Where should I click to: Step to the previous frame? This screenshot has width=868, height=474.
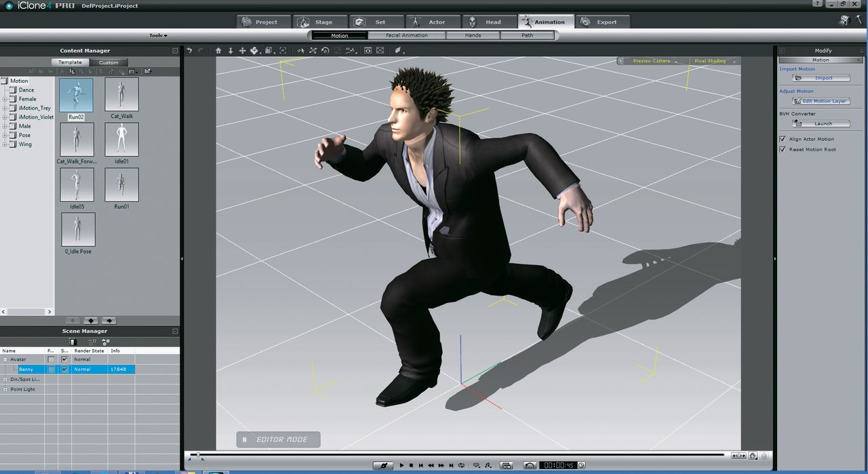click(431, 465)
